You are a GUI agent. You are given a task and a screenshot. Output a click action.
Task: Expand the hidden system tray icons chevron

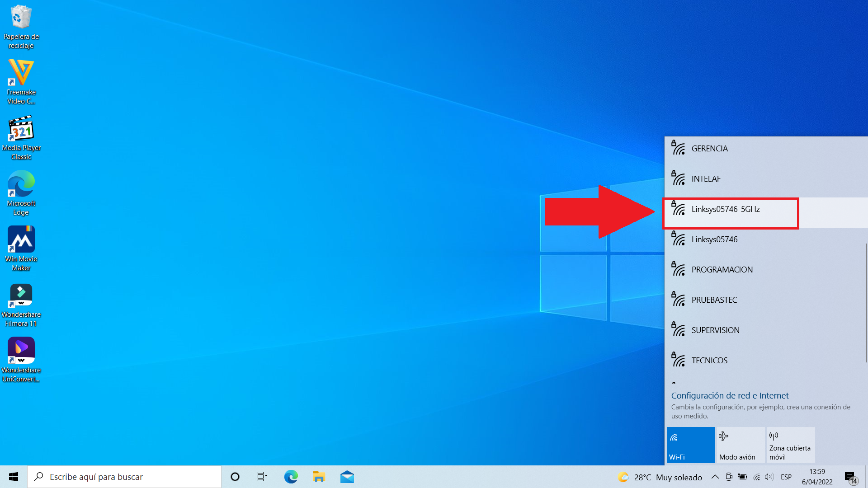715,477
